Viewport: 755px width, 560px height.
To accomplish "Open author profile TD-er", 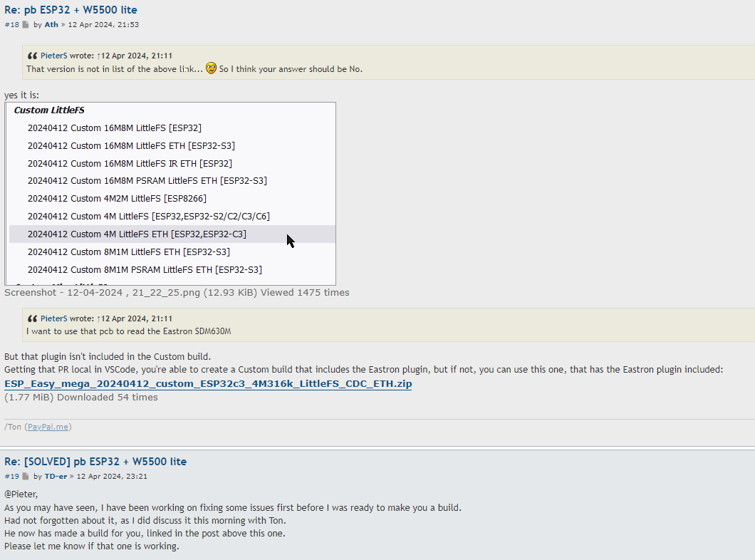I will coord(56,476).
